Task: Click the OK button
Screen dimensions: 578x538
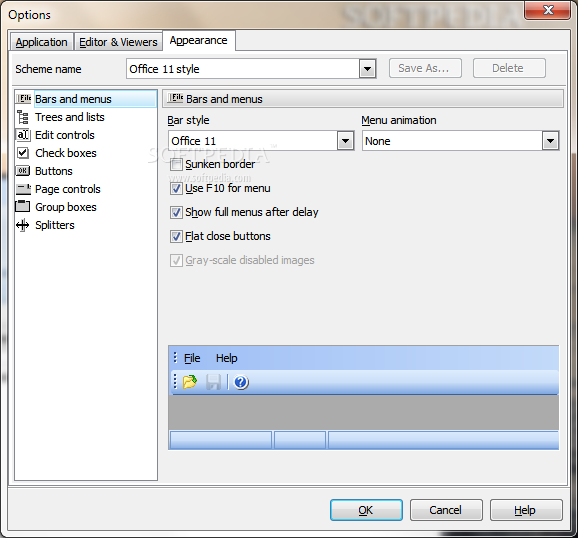Action: pyautogui.click(x=366, y=510)
